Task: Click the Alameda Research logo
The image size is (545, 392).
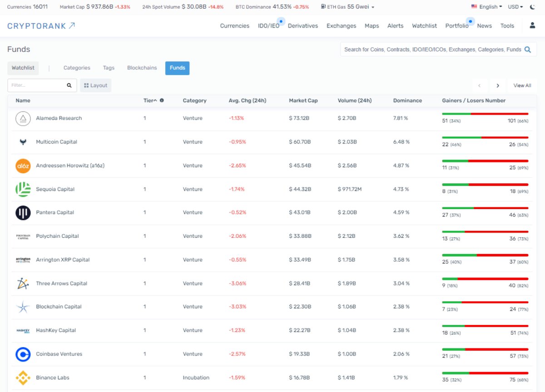Action: coord(23,118)
